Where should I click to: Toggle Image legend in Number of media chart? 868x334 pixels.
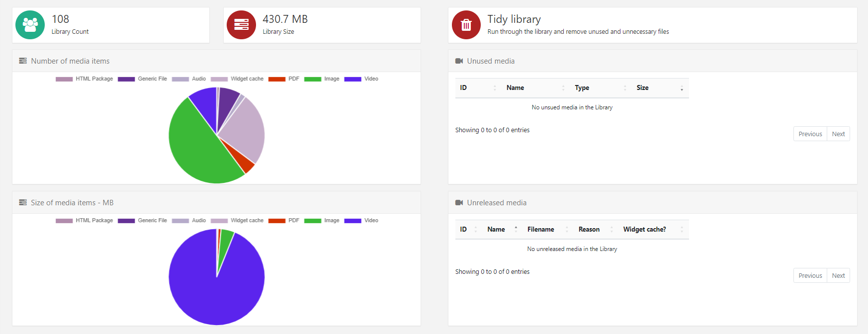322,79
